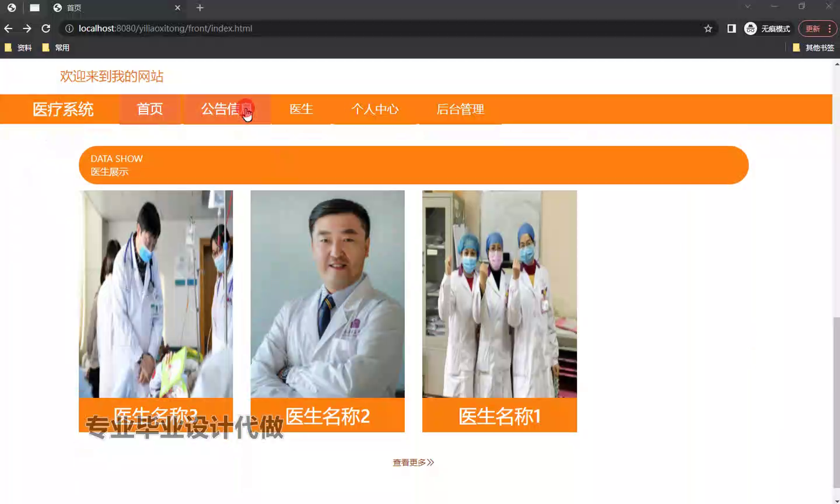Open the tab search dropdown arrow
This screenshot has height=504, width=840.
(x=747, y=6)
